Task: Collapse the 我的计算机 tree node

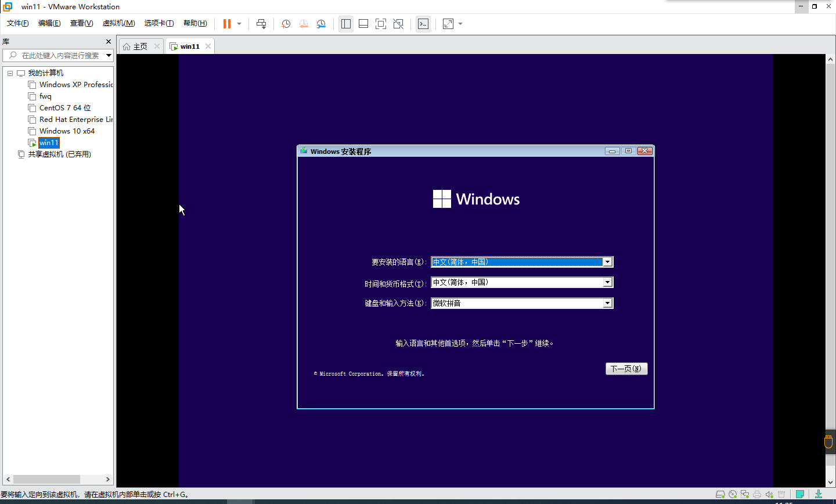Action: (10, 73)
